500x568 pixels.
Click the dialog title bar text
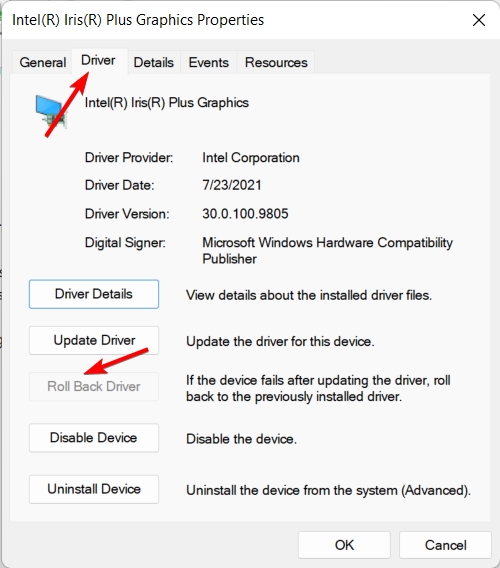[x=138, y=20]
